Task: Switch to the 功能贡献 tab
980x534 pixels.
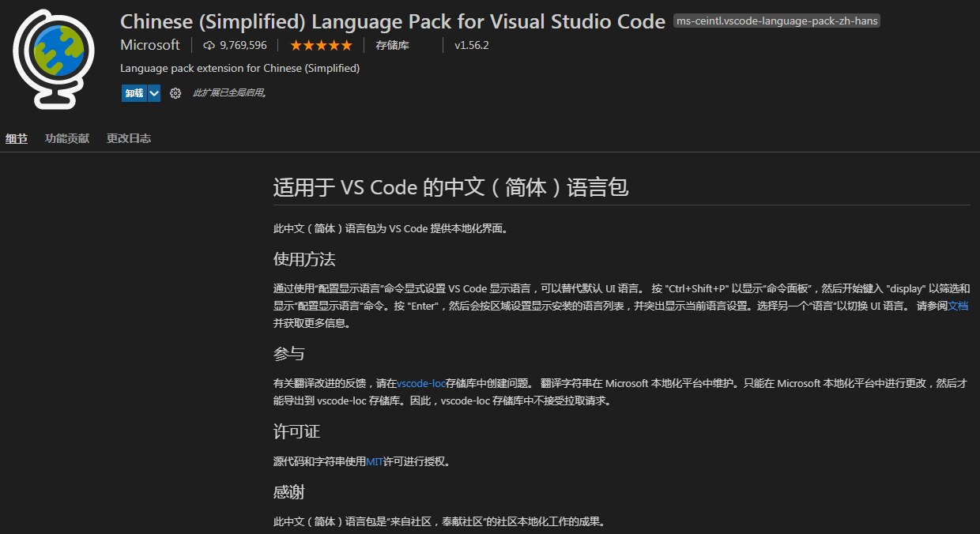Action: tap(67, 138)
